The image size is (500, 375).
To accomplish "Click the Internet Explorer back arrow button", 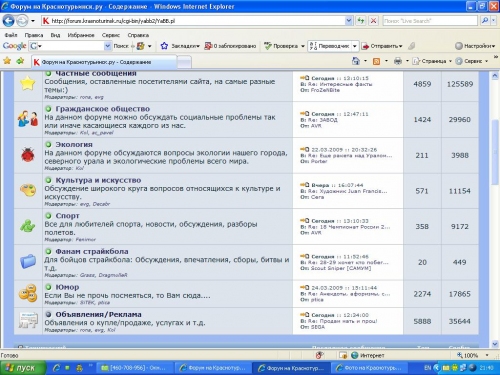I will [x=8, y=21].
